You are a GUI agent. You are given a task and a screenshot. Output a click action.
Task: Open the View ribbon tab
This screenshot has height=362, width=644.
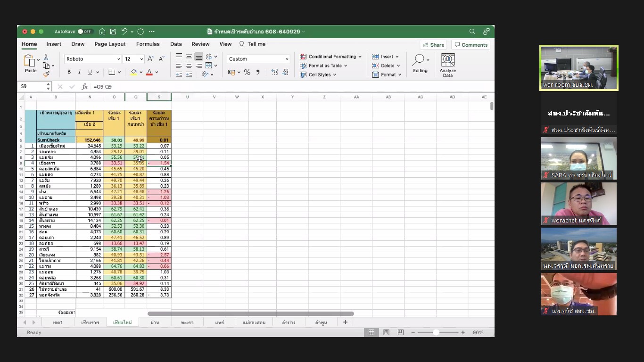pos(225,44)
